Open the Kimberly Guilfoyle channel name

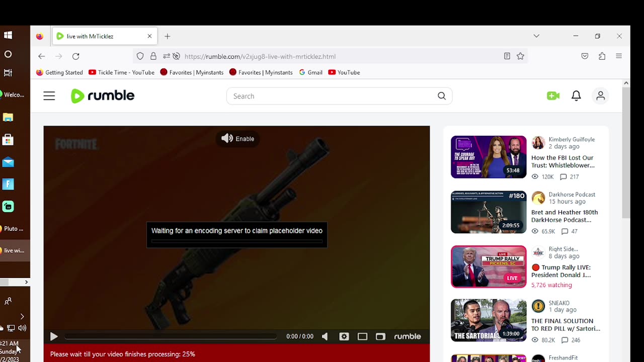coord(572,139)
